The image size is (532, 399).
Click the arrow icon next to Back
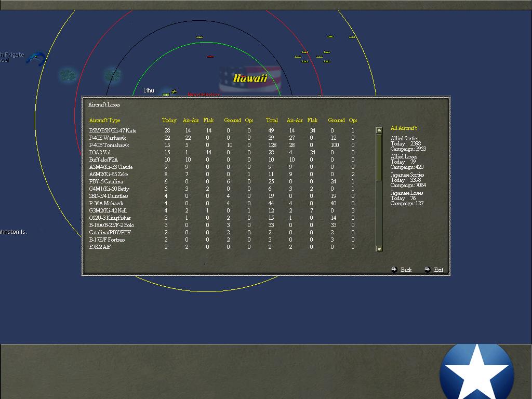pyautogui.click(x=395, y=270)
